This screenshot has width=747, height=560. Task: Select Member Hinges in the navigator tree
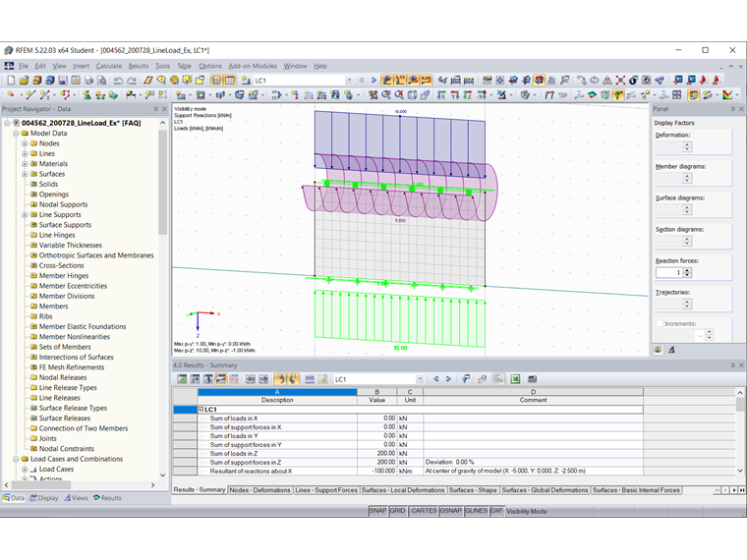point(64,276)
